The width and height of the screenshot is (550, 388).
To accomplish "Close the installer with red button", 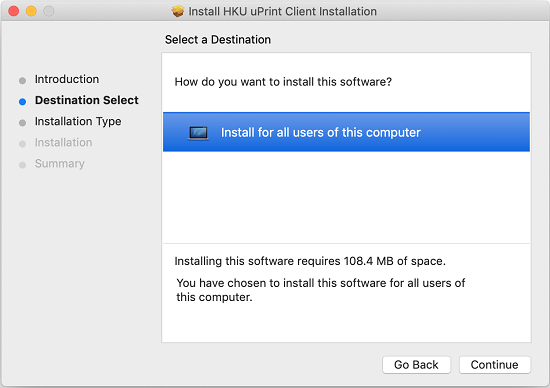I will 14,11.
